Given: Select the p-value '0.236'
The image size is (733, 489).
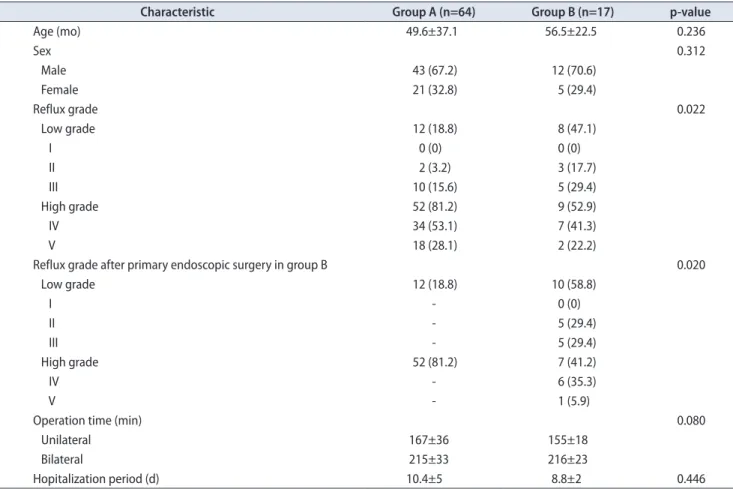Looking at the screenshot, I should point(691,32).
